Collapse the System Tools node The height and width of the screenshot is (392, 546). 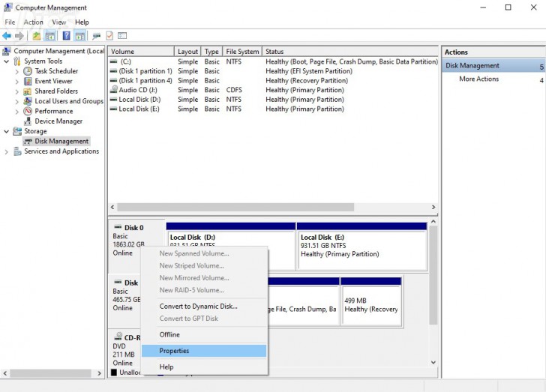(6, 61)
